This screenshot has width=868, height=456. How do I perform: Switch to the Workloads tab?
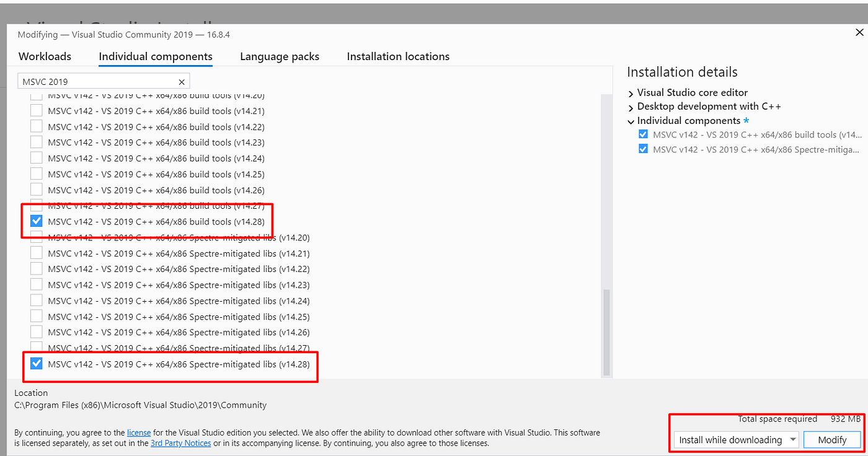pos(45,56)
